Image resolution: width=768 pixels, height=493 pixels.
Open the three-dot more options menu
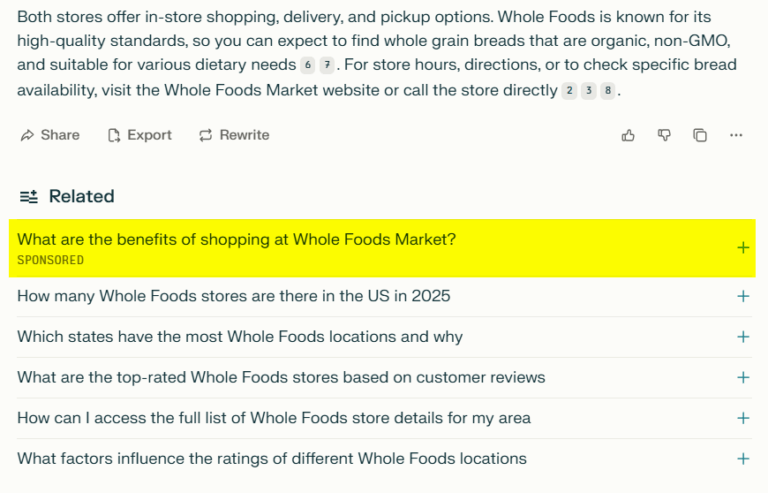pyautogui.click(x=736, y=135)
